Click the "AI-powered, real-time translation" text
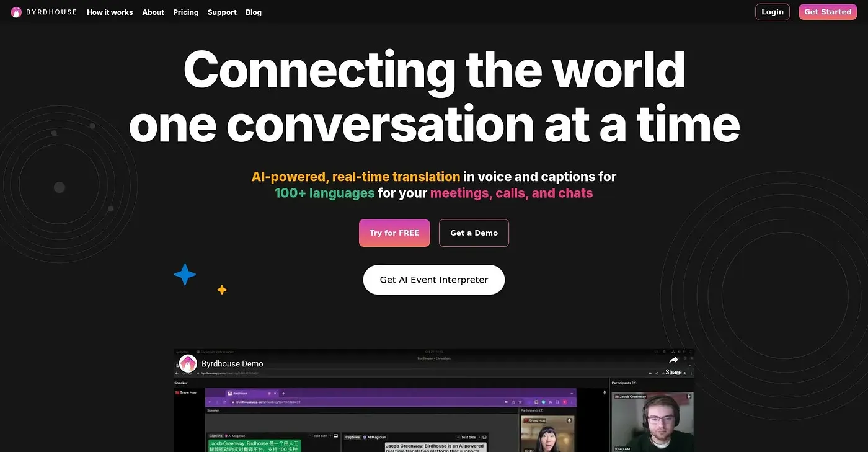The width and height of the screenshot is (868, 452). tap(356, 177)
